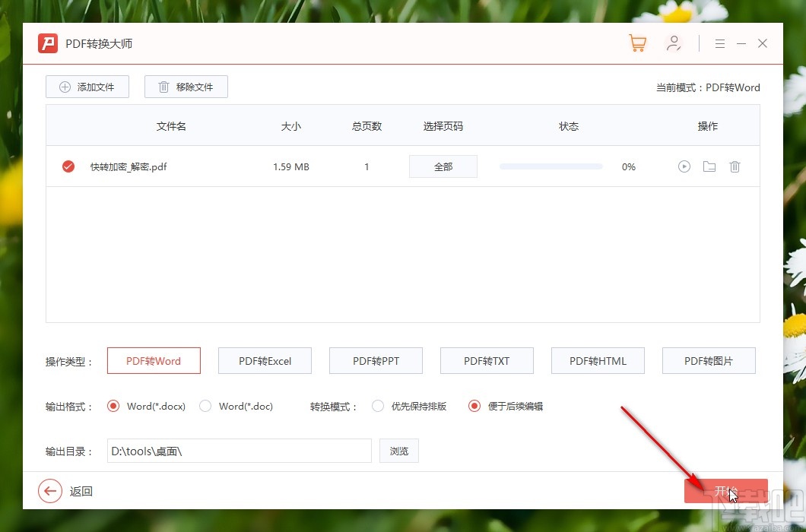806x532 pixels.
Task: Select the 优先保持排版 conversion mode
Action: 378,406
